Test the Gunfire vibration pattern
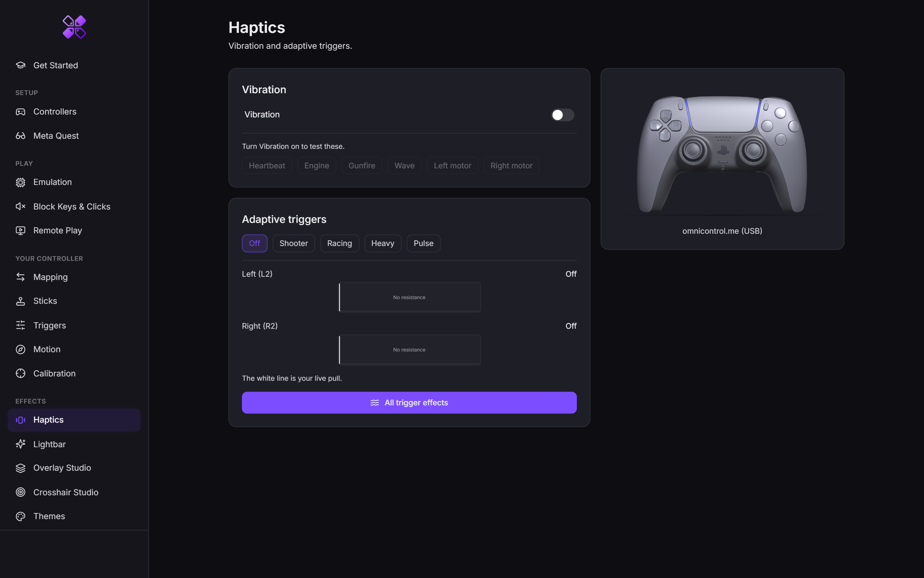The image size is (924, 578). coord(362,165)
